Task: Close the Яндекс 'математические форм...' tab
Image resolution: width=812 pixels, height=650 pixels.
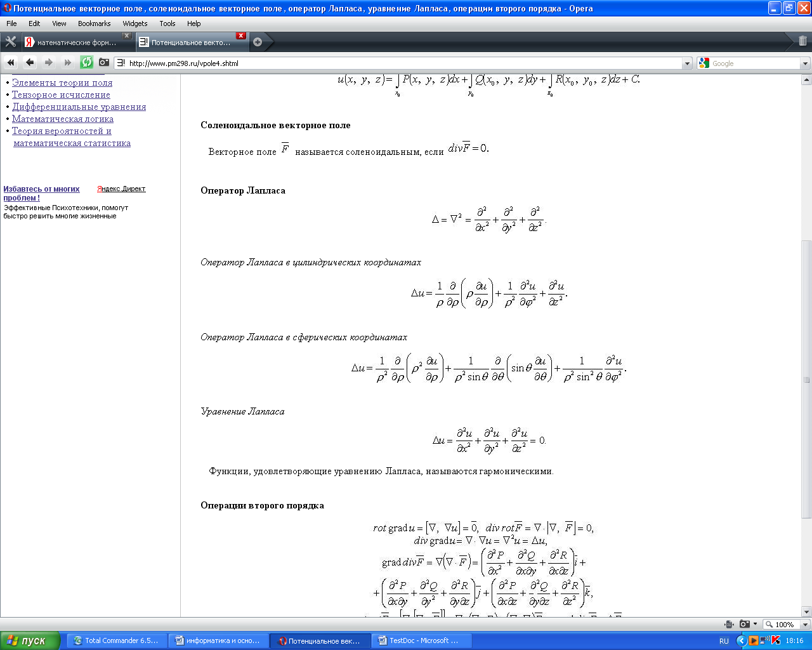Action: point(127,36)
